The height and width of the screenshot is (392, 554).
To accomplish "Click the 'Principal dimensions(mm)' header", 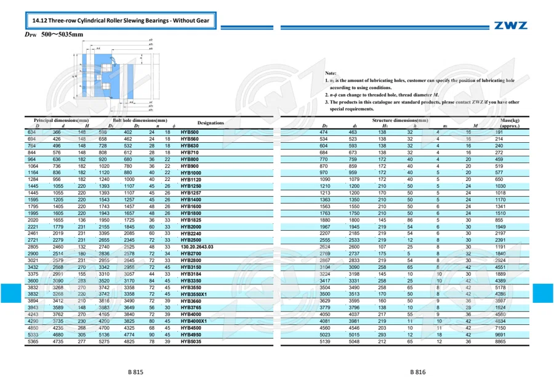I will coord(61,121).
